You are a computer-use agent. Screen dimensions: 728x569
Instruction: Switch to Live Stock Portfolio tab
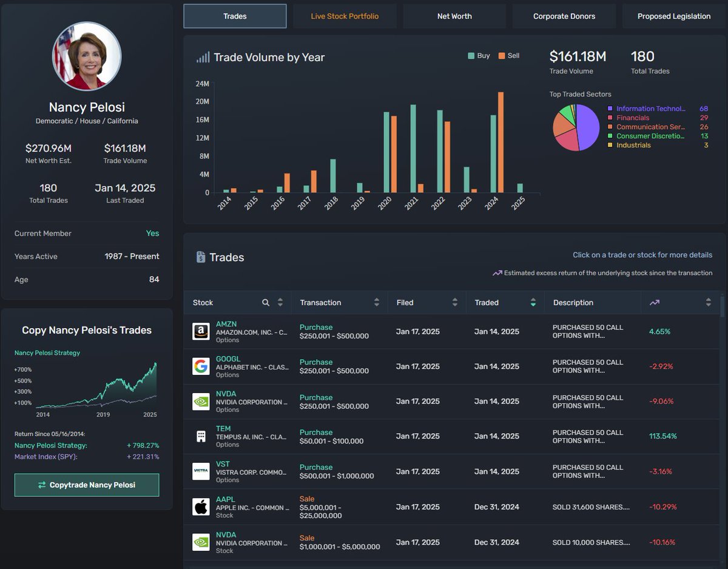click(345, 16)
